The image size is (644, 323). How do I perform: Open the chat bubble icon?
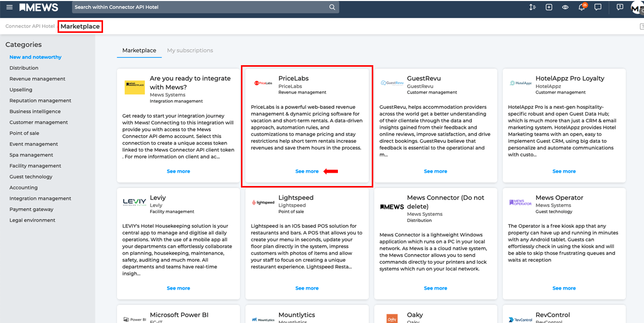coord(598,7)
